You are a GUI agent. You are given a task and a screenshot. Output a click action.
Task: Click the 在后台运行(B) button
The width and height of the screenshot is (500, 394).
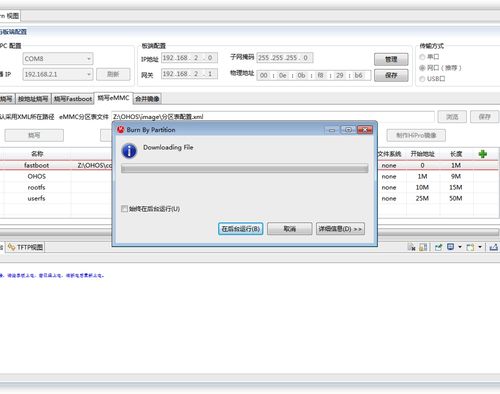point(241,229)
